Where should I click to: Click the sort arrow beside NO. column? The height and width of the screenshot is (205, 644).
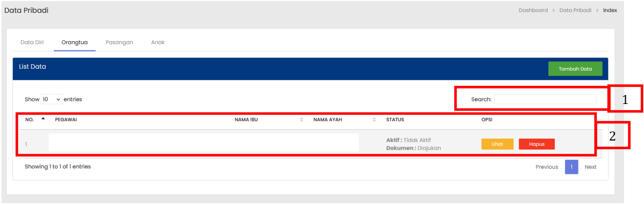coord(43,119)
